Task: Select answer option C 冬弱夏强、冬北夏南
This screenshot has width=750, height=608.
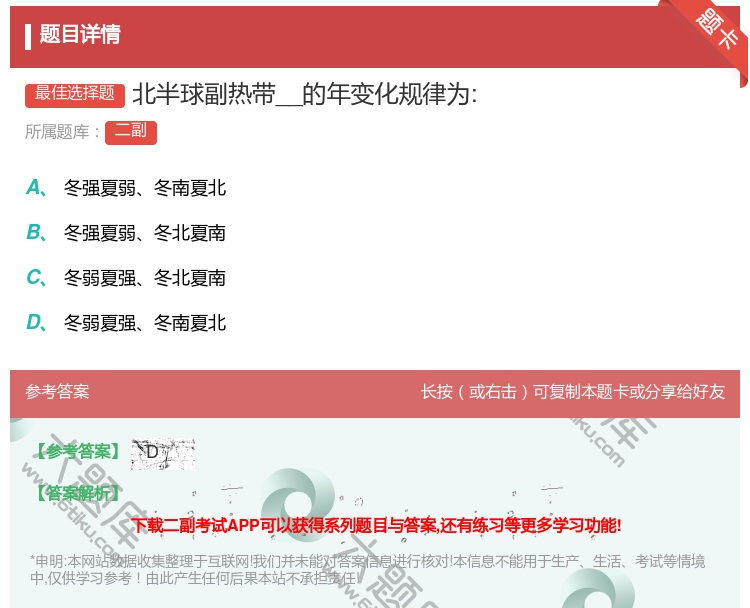Action: point(126,278)
